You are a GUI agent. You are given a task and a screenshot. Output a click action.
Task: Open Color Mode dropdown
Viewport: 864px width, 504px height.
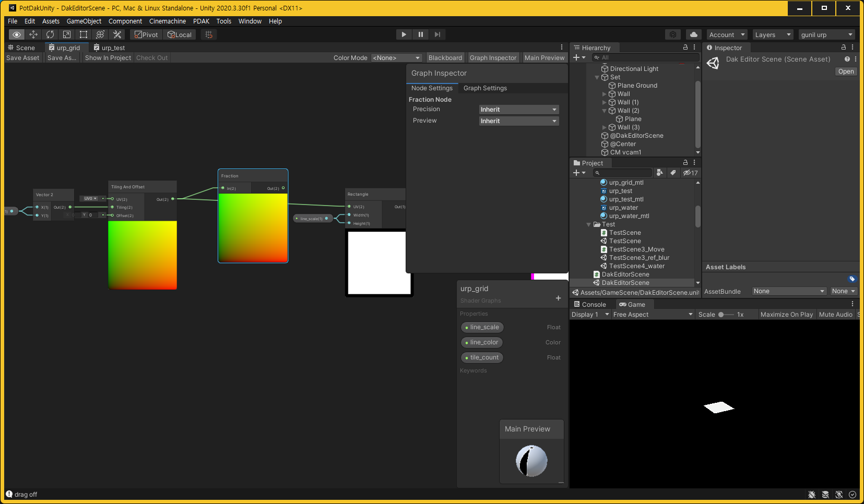coord(397,58)
